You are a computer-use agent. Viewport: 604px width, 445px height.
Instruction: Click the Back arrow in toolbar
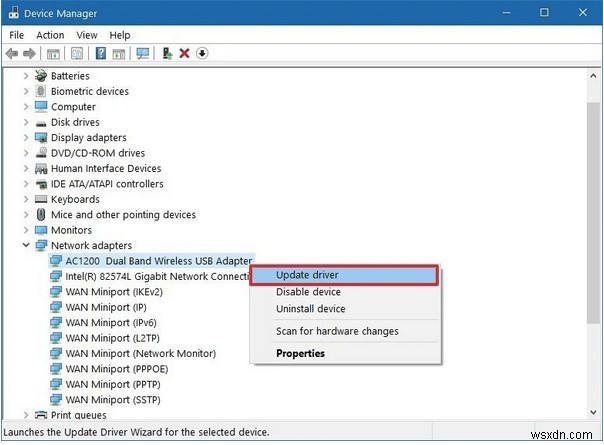(12, 54)
